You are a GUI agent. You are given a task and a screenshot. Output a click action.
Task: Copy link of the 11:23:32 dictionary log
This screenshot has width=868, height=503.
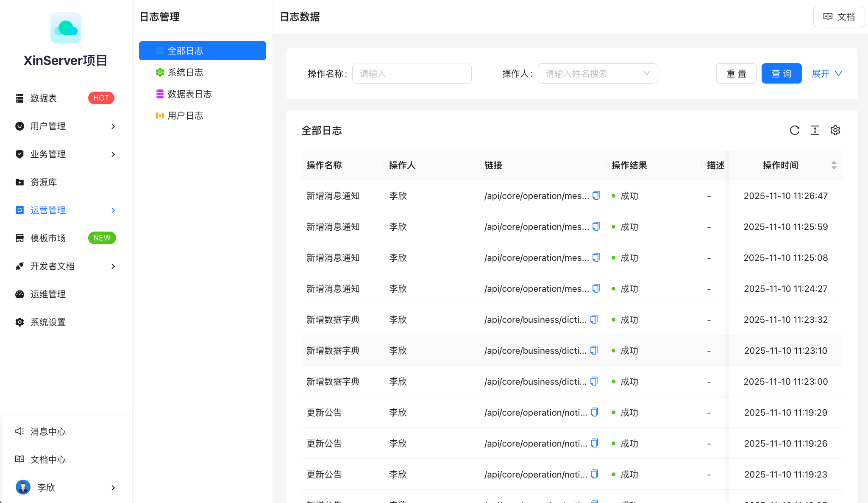point(594,319)
